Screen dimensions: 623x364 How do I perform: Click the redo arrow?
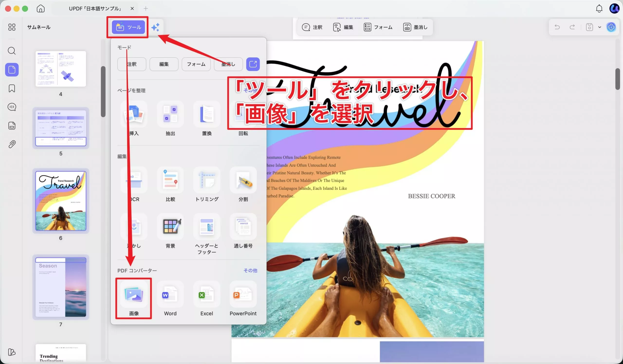tap(572, 27)
